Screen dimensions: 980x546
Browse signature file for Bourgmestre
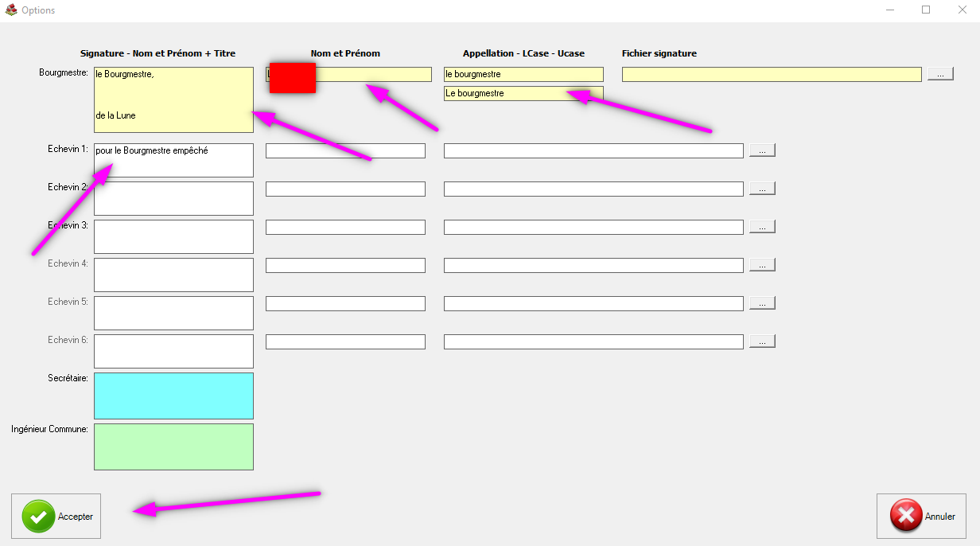pos(939,74)
